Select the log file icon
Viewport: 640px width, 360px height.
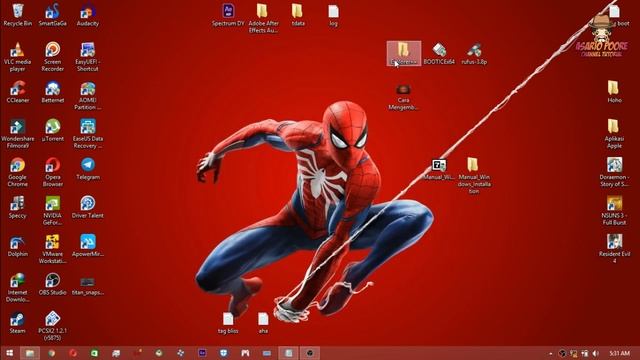(333, 15)
